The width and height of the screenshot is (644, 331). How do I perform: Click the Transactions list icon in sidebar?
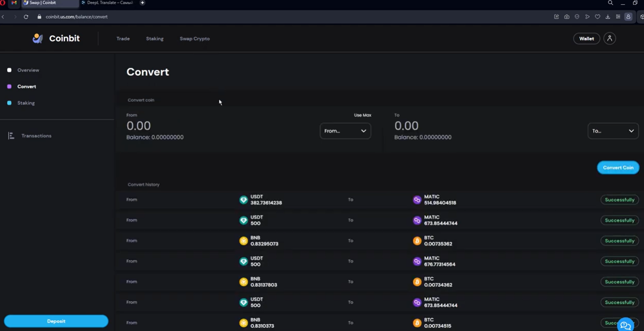point(11,136)
